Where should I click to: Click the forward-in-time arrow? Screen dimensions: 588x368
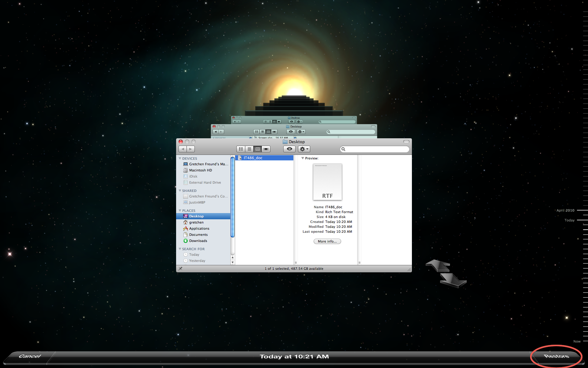pyautogui.click(x=453, y=280)
